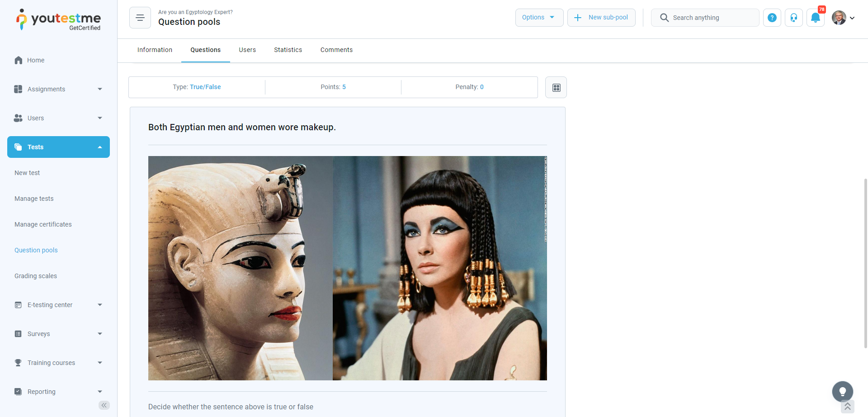Image resolution: width=868 pixels, height=417 pixels.
Task: Click the Assignments sidebar icon
Action: pyautogui.click(x=18, y=89)
